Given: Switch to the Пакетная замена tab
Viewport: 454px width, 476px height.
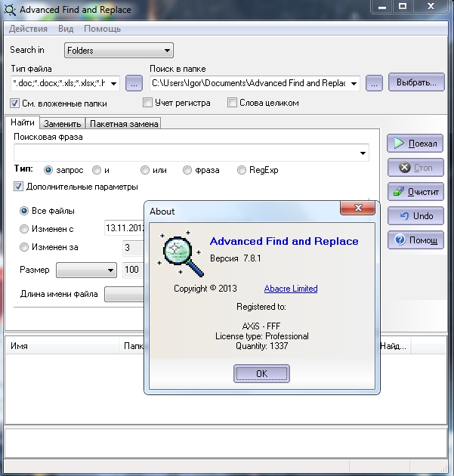Looking at the screenshot, I should pyautogui.click(x=124, y=124).
